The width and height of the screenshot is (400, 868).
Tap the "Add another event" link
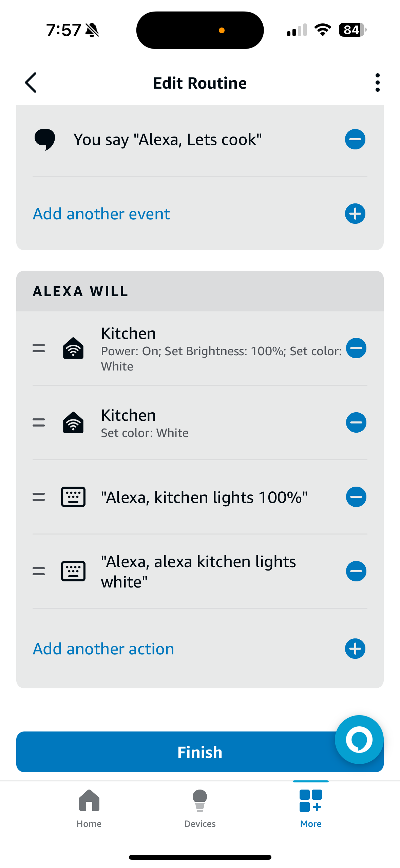click(x=101, y=214)
